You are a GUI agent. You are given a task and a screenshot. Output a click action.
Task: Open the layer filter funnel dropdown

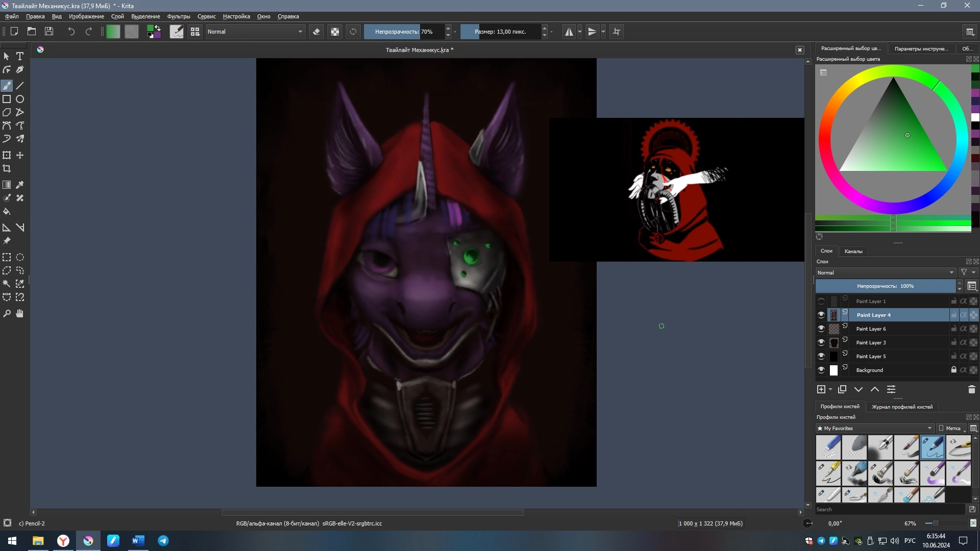click(x=968, y=272)
